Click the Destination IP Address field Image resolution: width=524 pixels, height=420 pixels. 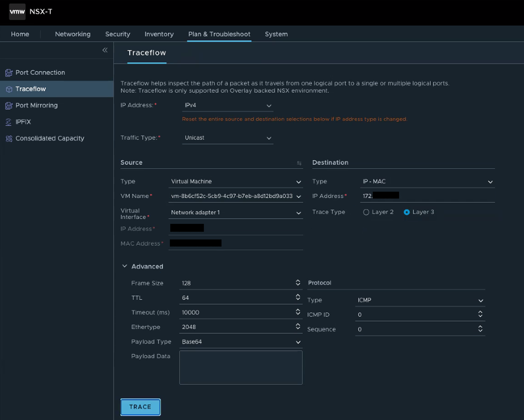tap(427, 196)
